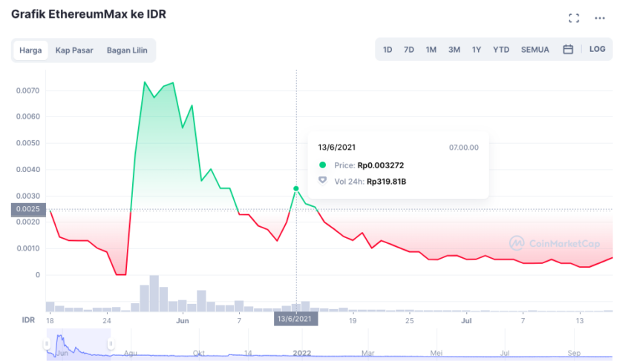Click the green price point marker
The width and height of the screenshot is (631, 364).
point(296,188)
